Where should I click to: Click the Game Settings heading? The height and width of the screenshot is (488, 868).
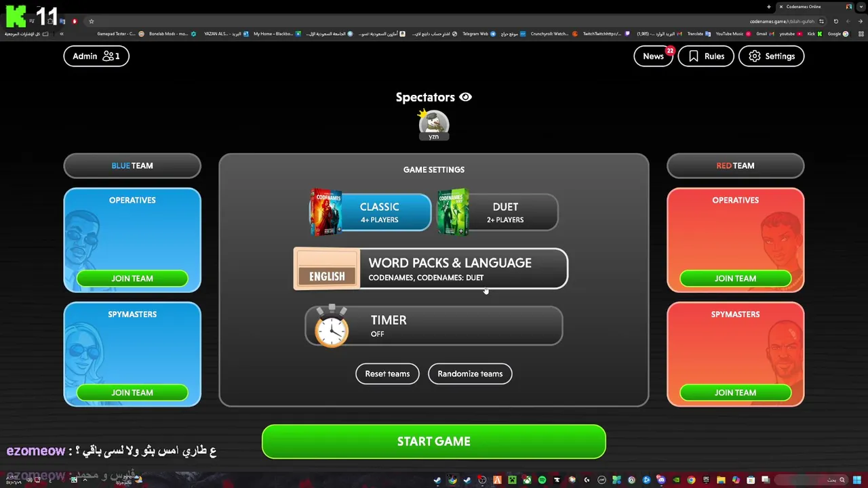click(x=434, y=169)
